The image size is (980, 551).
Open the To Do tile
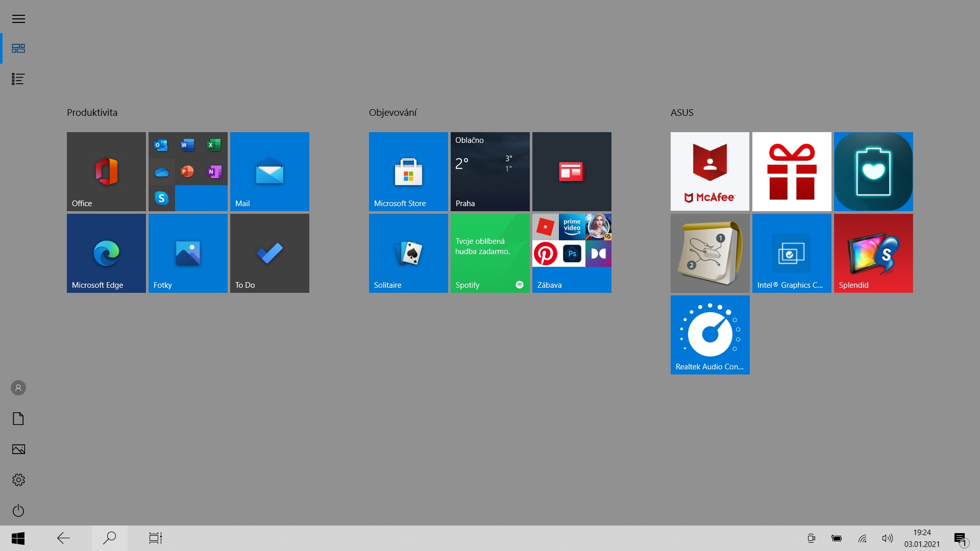[x=269, y=253]
